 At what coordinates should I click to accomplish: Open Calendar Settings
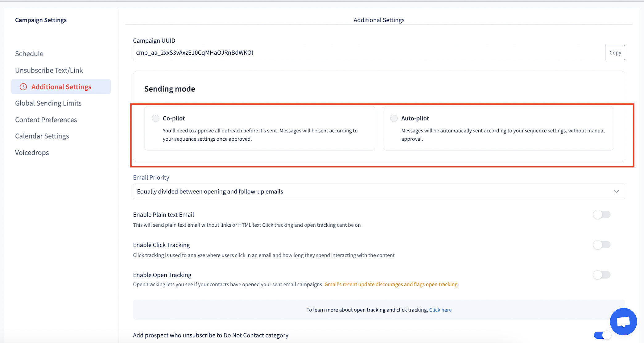[42, 136]
